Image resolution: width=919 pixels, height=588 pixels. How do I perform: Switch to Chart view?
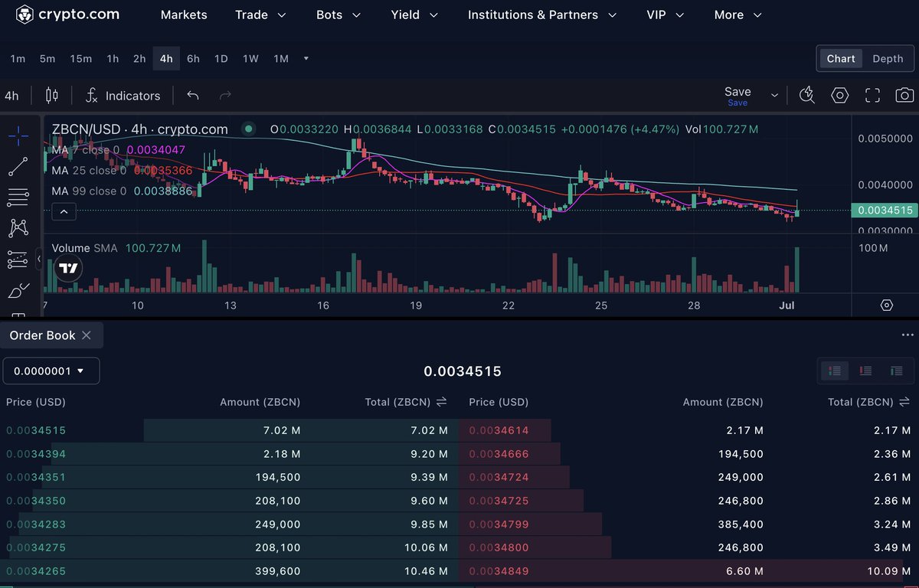841,58
